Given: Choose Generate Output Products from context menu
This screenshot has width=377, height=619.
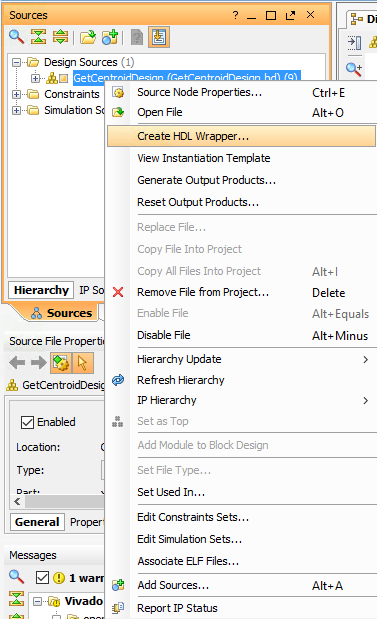Looking at the screenshot, I should pyautogui.click(x=206, y=180).
